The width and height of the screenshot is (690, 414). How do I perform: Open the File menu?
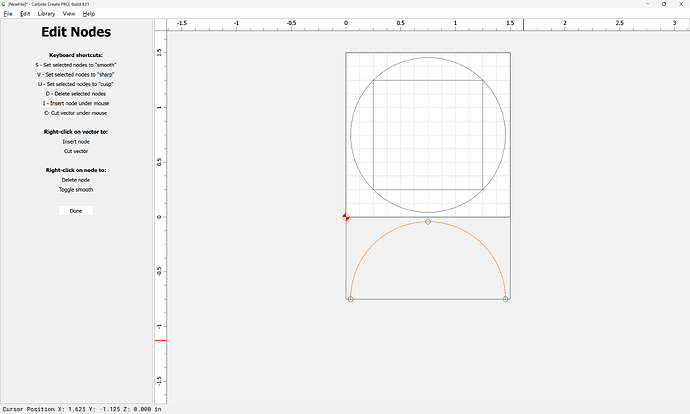8,14
